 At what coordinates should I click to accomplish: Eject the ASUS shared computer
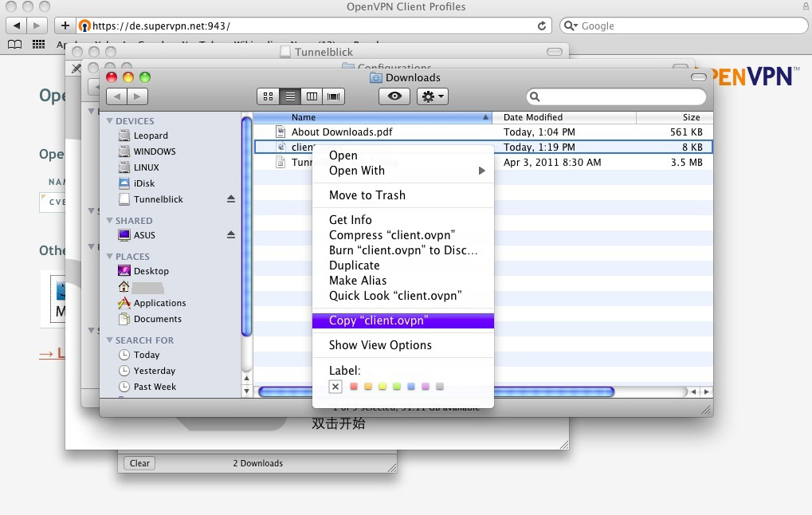[231, 234]
